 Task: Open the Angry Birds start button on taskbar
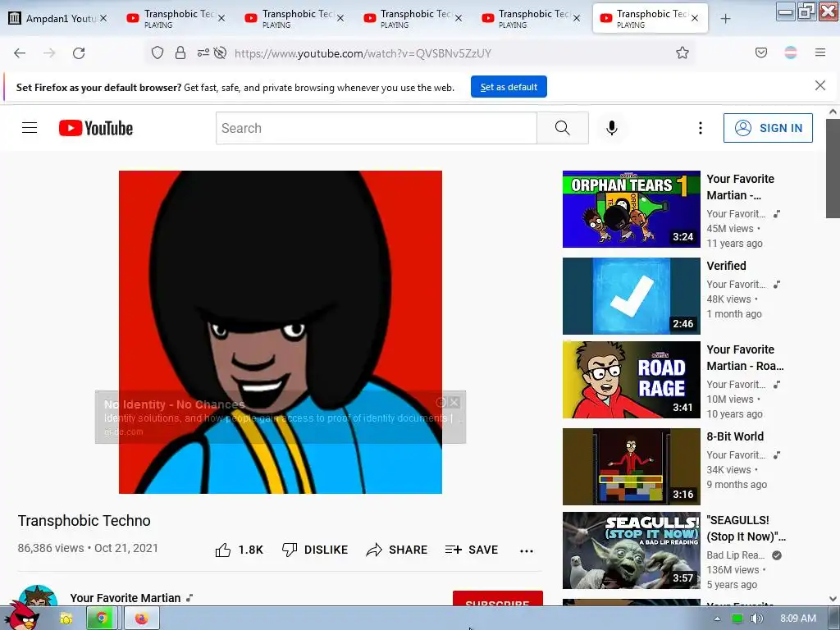click(x=22, y=617)
